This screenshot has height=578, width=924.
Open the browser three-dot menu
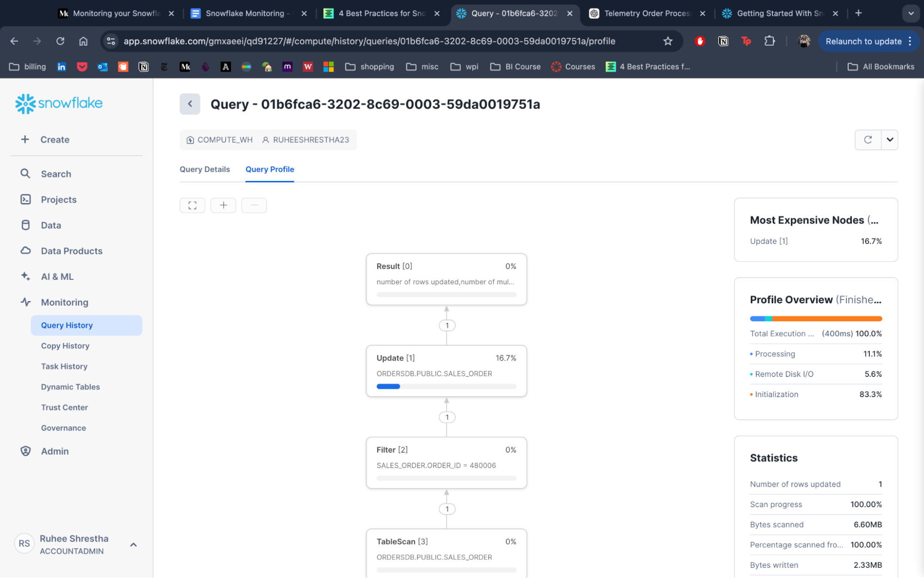click(x=910, y=41)
